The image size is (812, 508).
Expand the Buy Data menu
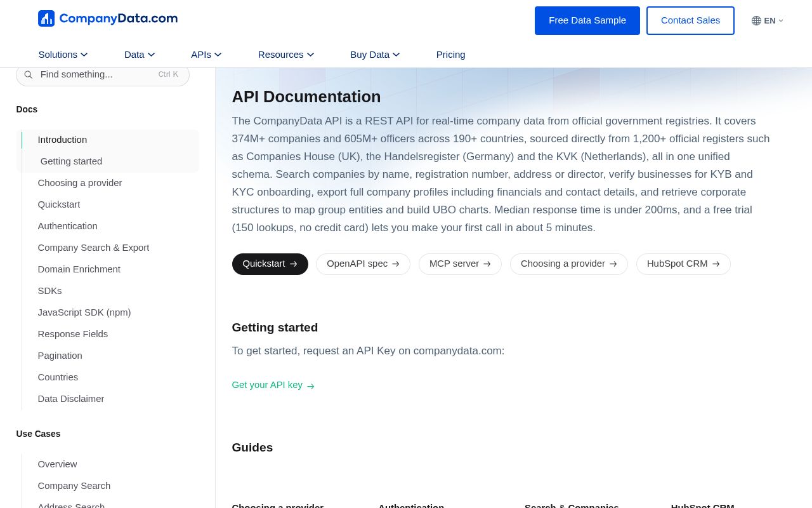pyautogui.click(x=375, y=55)
